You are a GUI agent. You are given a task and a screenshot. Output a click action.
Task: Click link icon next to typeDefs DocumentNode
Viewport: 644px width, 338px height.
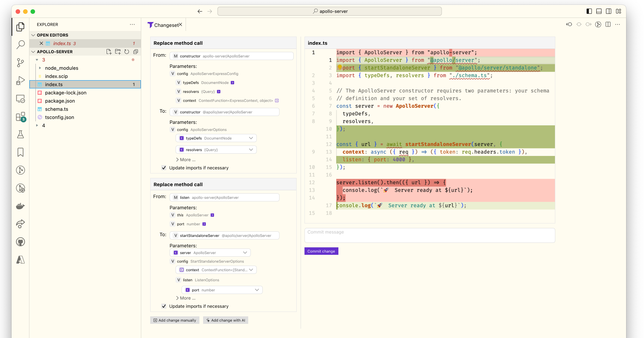[x=233, y=83]
